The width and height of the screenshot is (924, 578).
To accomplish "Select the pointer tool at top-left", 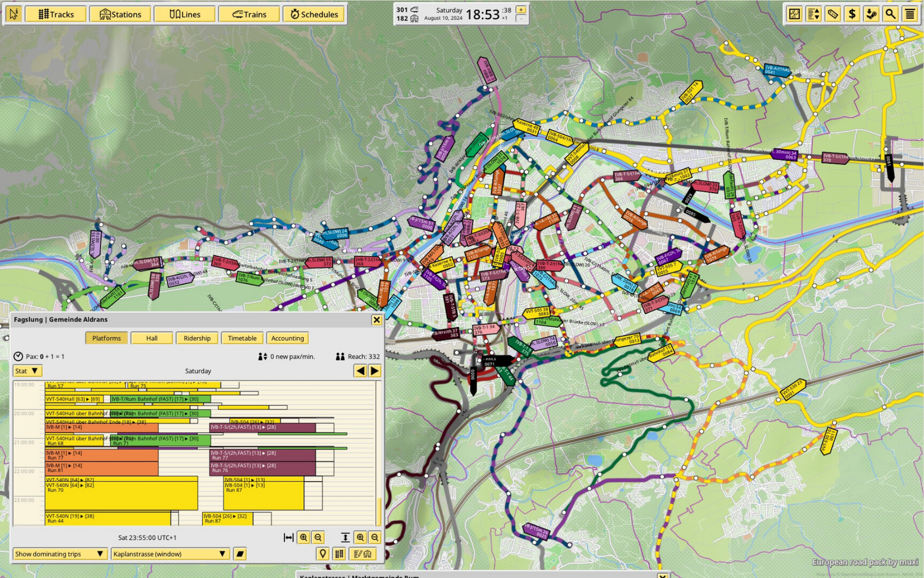I will pos(14,13).
